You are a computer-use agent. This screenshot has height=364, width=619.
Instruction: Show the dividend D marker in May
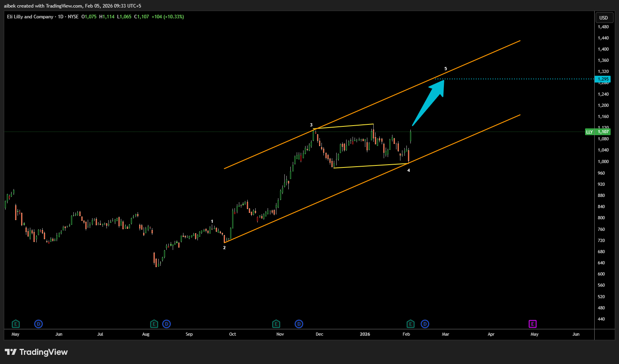click(39, 324)
